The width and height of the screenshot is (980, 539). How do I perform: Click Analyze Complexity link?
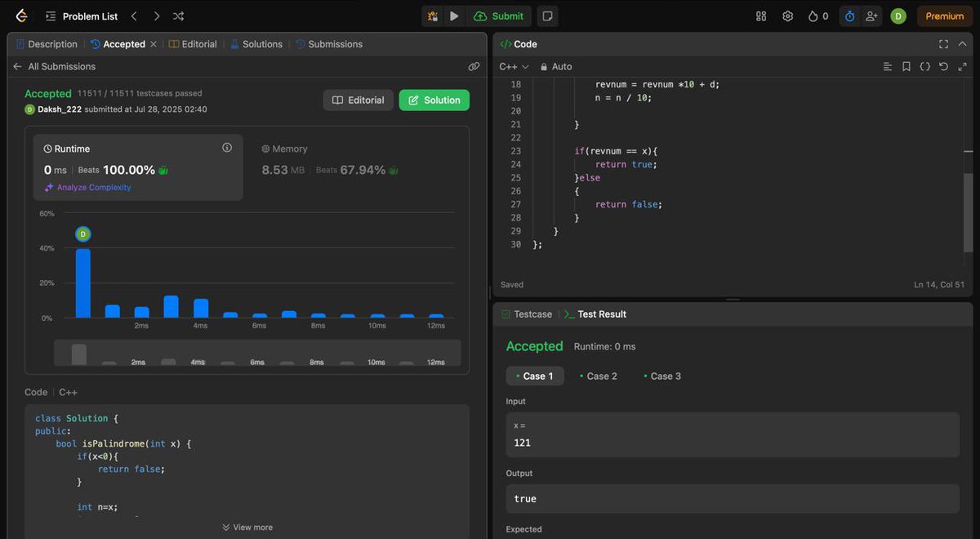[x=88, y=187]
